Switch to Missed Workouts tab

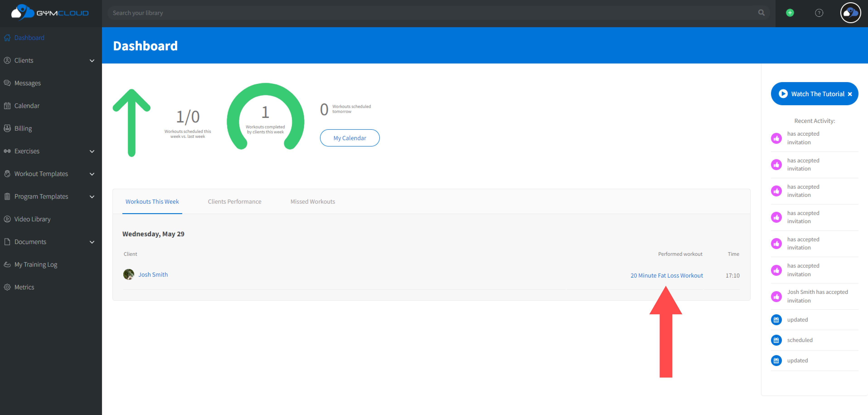312,201
